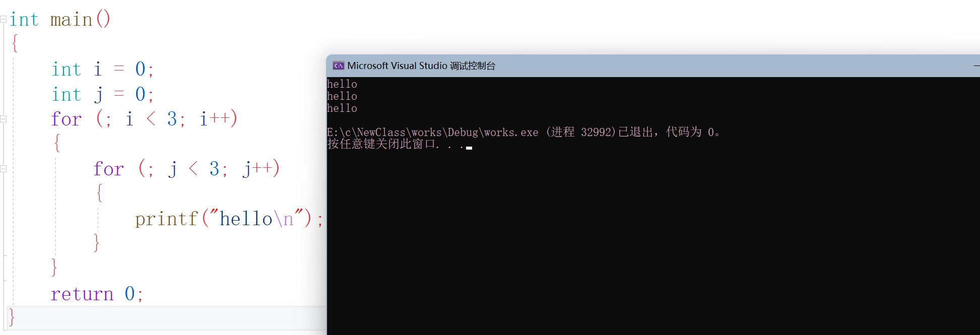
Task: Collapse the main function fold marker
Action: click(3, 19)
